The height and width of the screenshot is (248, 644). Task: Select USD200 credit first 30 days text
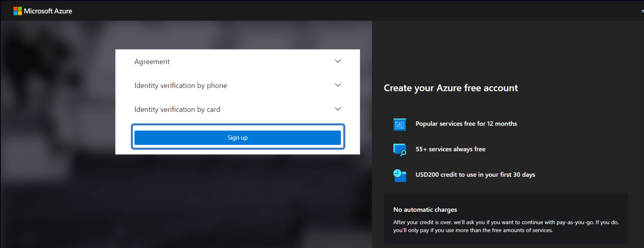point(475,175)
